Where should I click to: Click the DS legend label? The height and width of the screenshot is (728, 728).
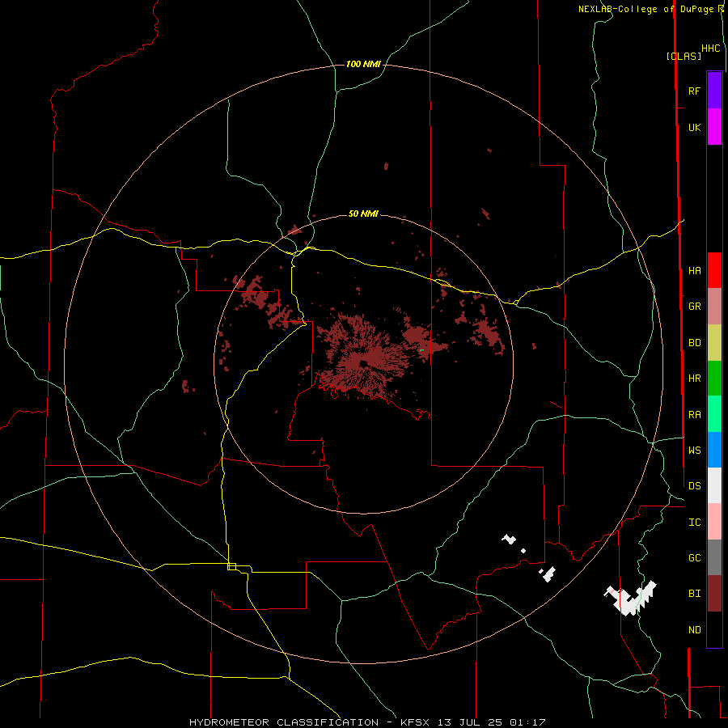(x=694, y=486)
